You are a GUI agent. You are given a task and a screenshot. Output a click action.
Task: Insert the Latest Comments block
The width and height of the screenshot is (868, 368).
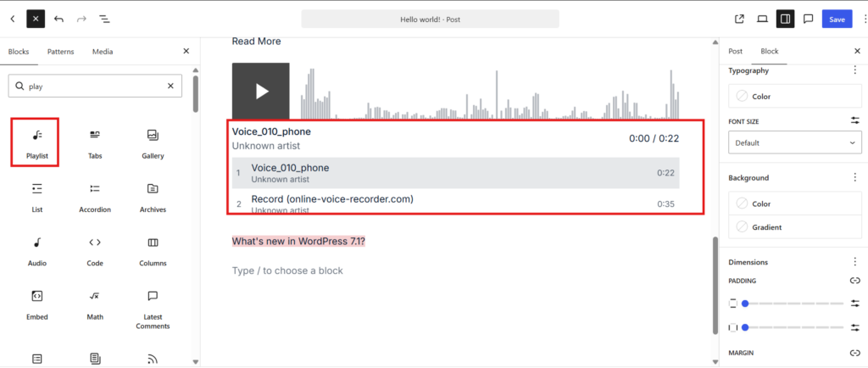[153, 308]
